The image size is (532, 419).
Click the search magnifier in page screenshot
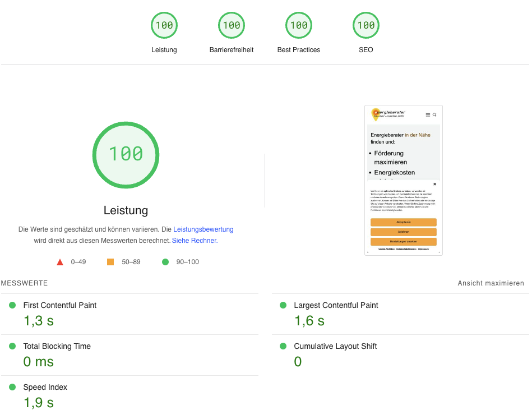[434, 115]
